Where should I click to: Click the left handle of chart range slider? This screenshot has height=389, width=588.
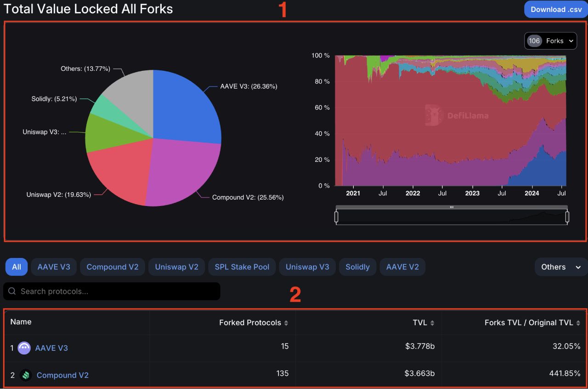pyautogui.click(x=336, y=217)
